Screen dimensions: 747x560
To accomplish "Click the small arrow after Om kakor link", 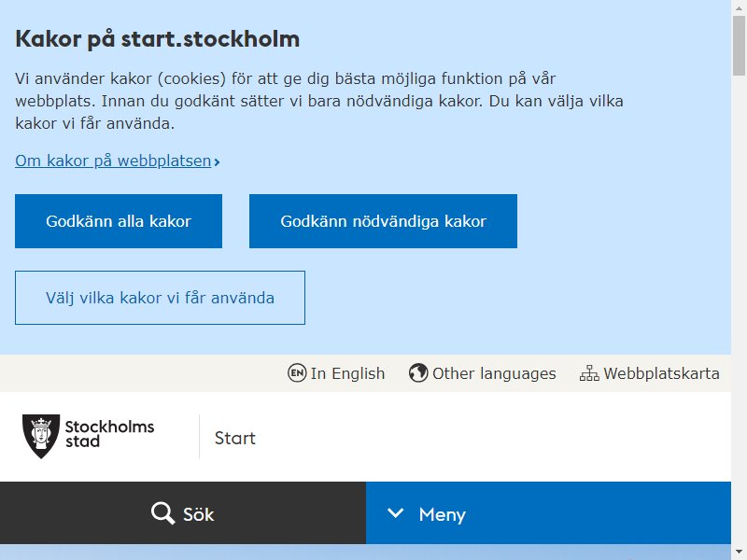I will tap(217, 162).
